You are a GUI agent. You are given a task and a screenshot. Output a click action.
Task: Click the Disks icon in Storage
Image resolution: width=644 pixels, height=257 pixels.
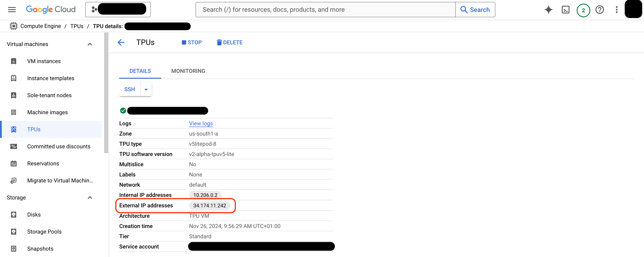[14, 214]
